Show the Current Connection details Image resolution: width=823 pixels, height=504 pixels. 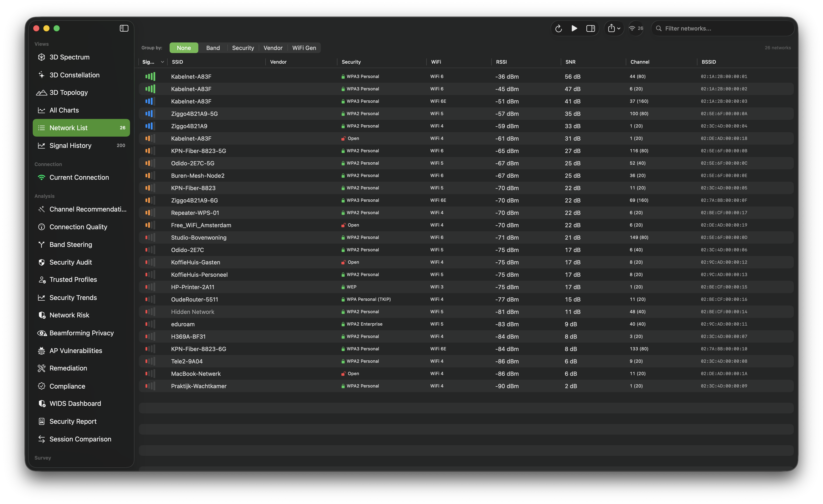click(x=81, y=177)
